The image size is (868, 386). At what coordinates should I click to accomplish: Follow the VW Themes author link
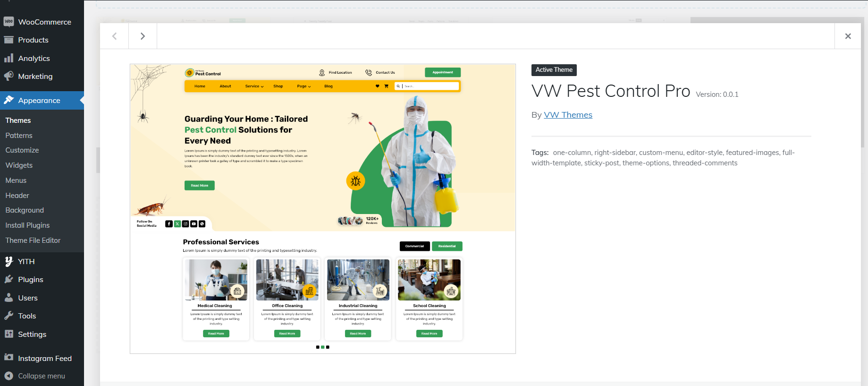(x=568, y=115)
